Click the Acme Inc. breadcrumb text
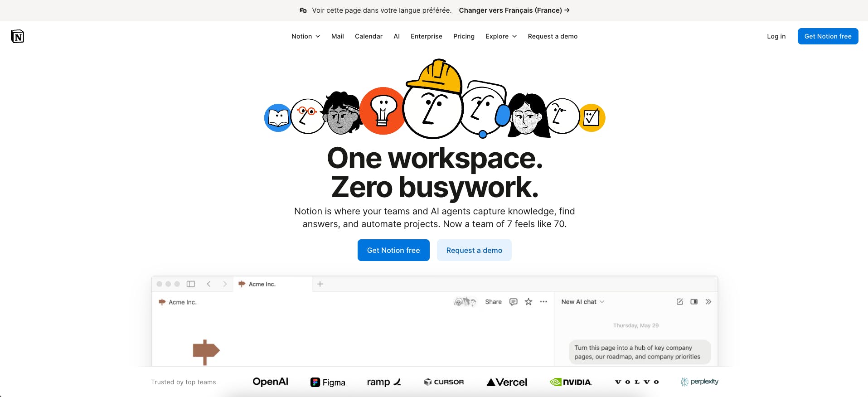 tap(183, 302)
